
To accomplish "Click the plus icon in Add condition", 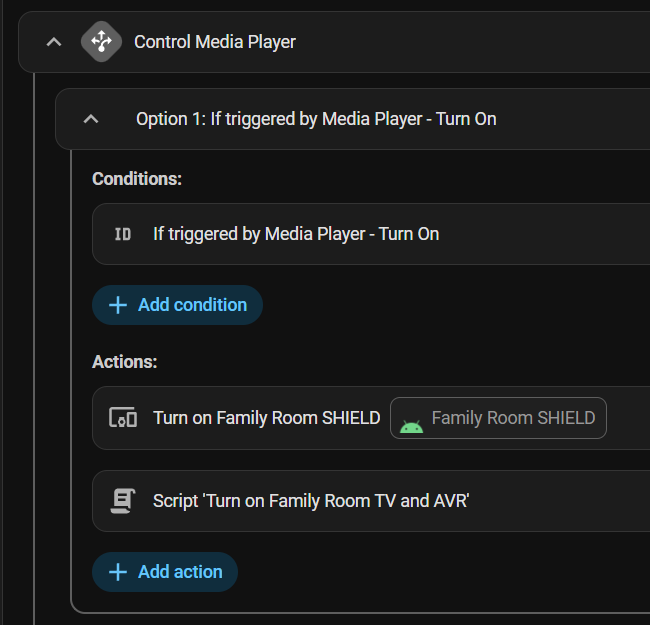I will 118,305.
